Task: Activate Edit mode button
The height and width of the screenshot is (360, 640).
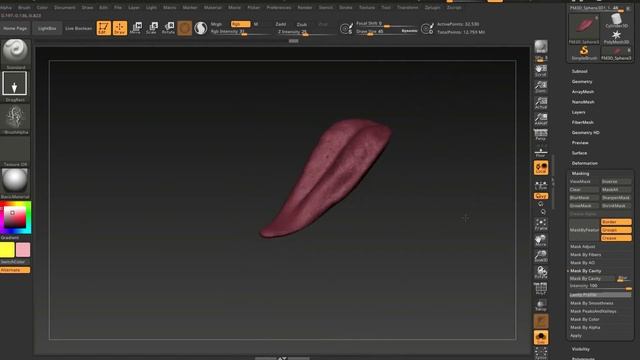Action: click(104, 28)
